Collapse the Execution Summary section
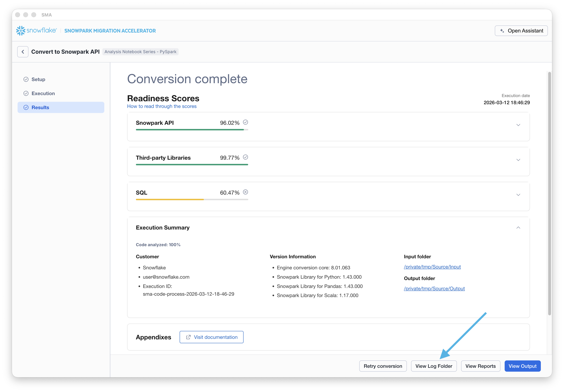564x392 pixels. [518, 228]
